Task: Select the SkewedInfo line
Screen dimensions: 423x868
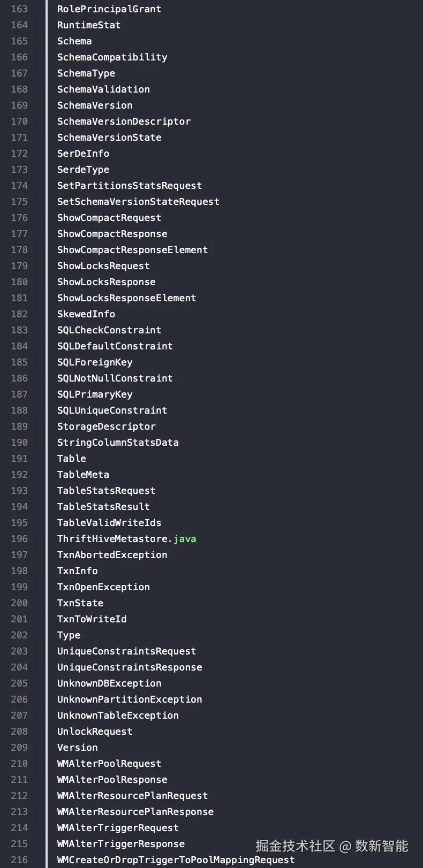Action: [86, 314]
